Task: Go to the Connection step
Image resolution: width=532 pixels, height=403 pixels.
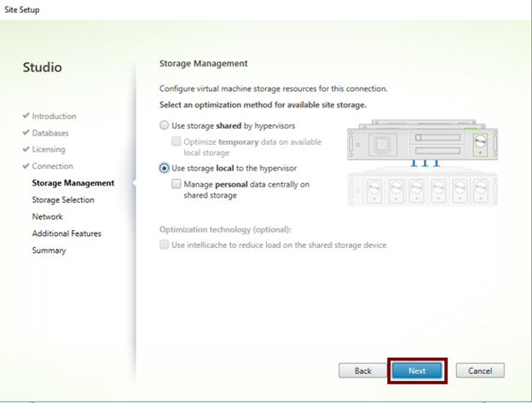Action: click(52, 166)
